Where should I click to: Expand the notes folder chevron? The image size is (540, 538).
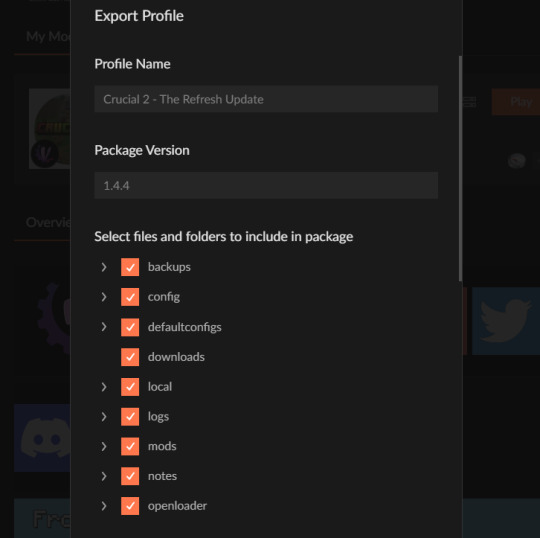click(x=104, y=476)
